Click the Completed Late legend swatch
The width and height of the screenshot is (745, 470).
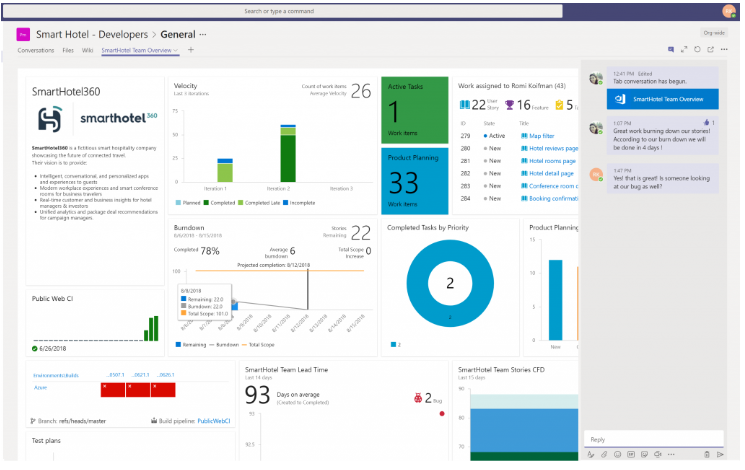240,203
